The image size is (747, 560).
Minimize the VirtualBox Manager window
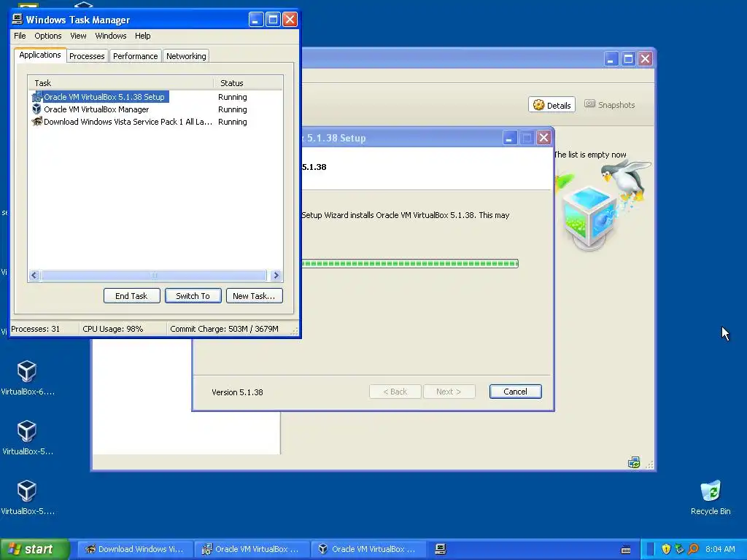click(611, 58)
